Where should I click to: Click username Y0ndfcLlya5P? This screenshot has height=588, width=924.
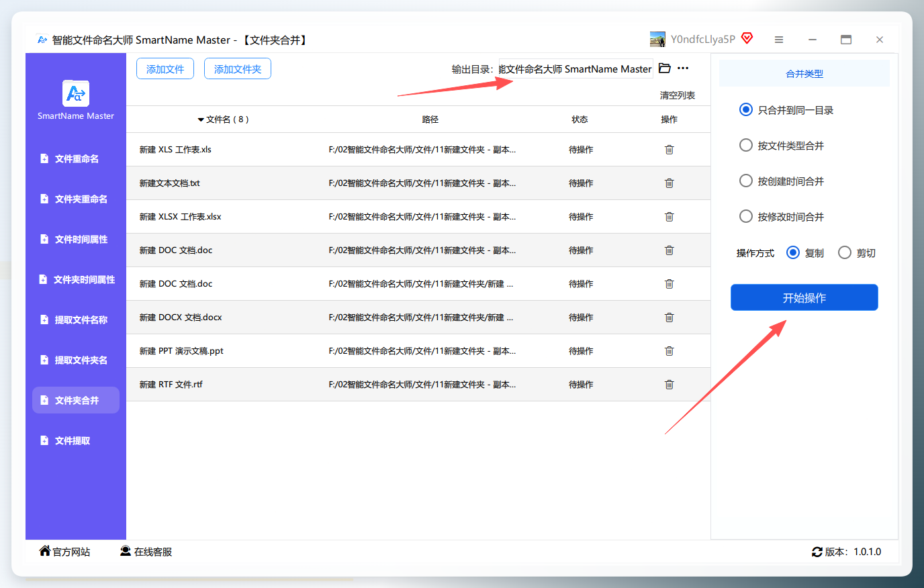tap(703, 40)
